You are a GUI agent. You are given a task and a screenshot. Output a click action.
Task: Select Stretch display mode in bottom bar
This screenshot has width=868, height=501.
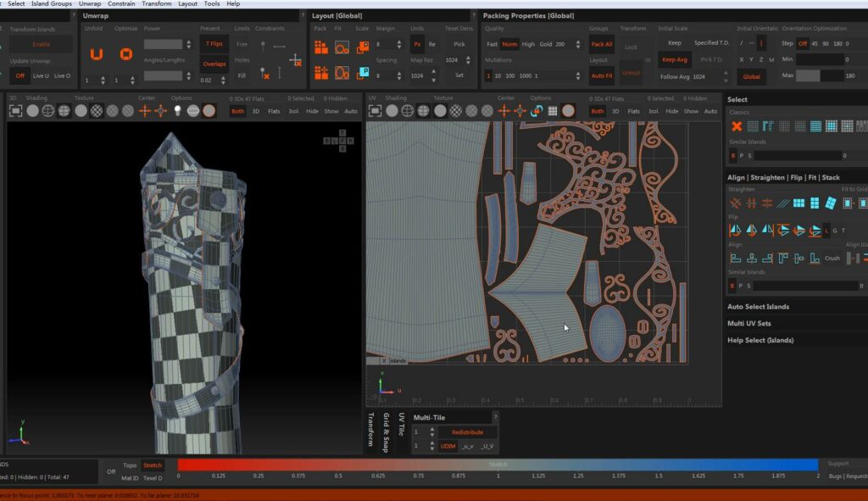(x=153, y=465)
